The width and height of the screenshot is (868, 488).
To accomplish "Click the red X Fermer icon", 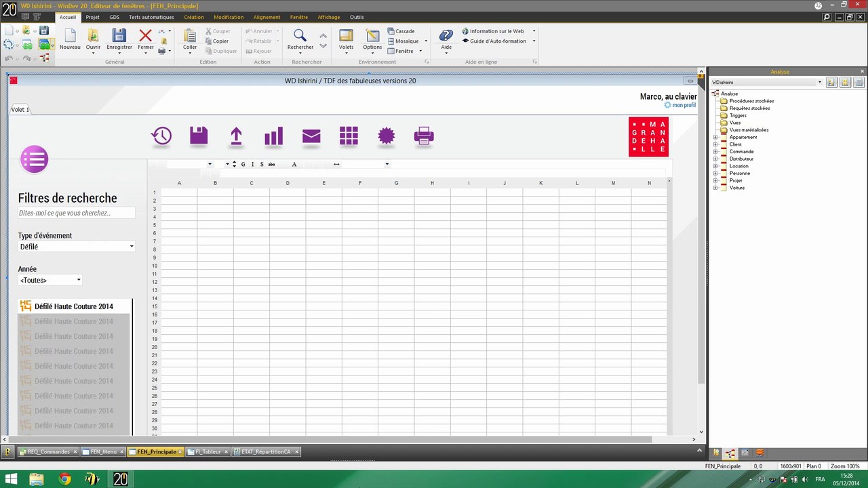I will [145, 36].
